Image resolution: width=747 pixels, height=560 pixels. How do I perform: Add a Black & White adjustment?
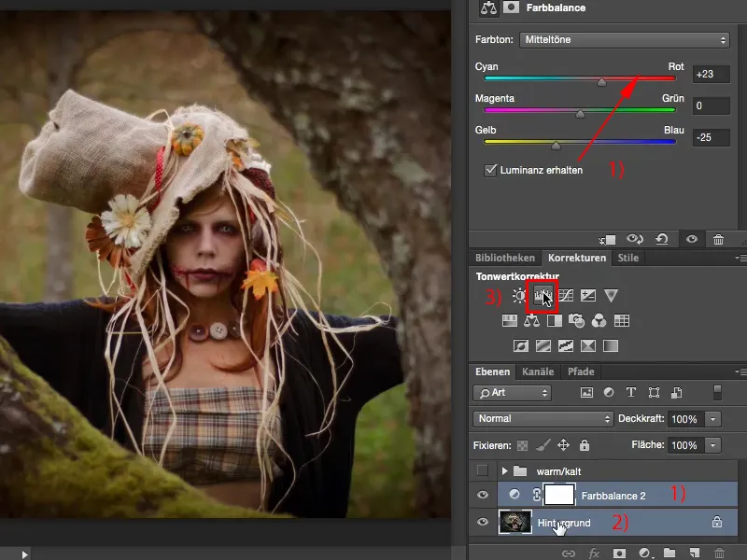click(554, 320)
